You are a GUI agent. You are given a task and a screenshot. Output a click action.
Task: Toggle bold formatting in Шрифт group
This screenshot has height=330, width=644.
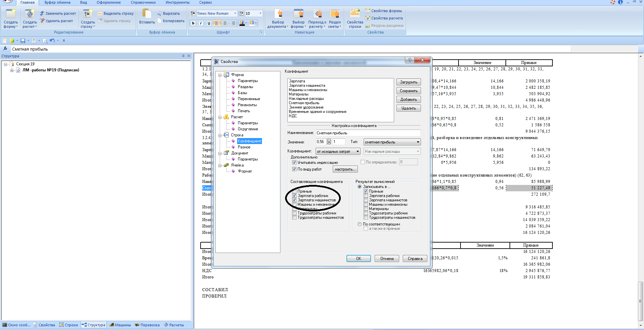(193, 23)
